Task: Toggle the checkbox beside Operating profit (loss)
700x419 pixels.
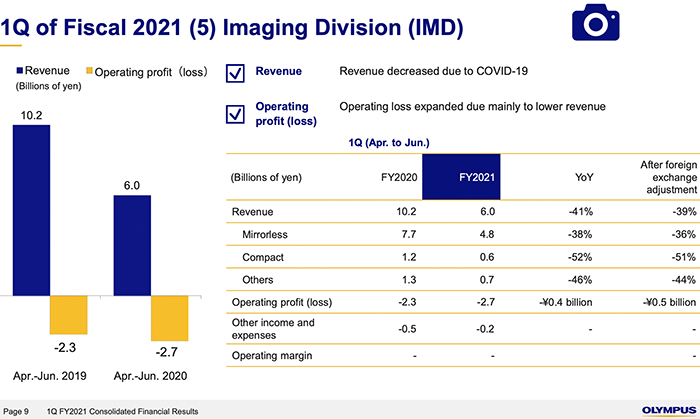Action: [237, 113]
